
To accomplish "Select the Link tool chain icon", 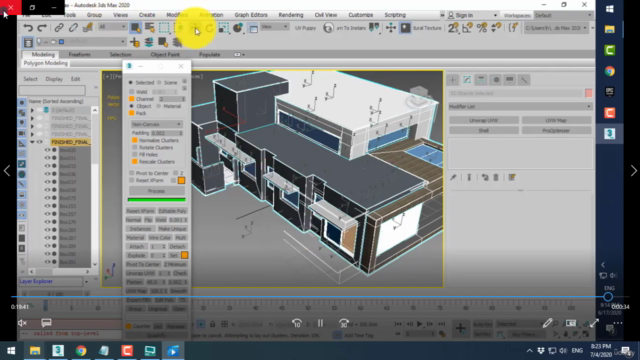I will click(59, 28).
